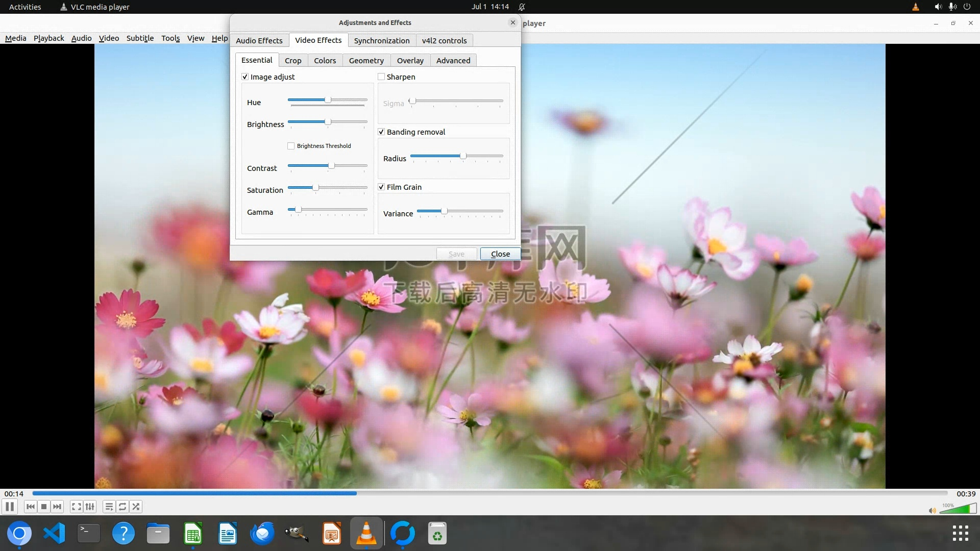Show the playlist

[109, 507]
